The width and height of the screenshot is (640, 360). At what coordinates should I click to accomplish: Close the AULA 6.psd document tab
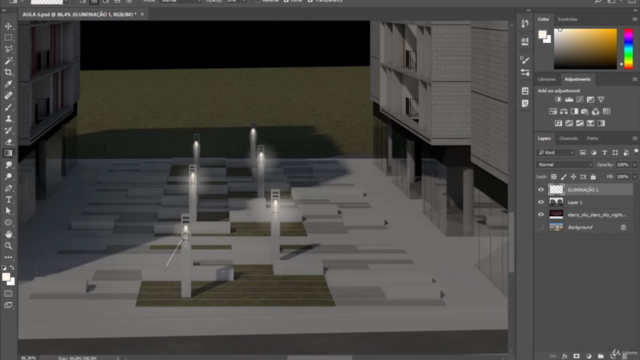142,14
